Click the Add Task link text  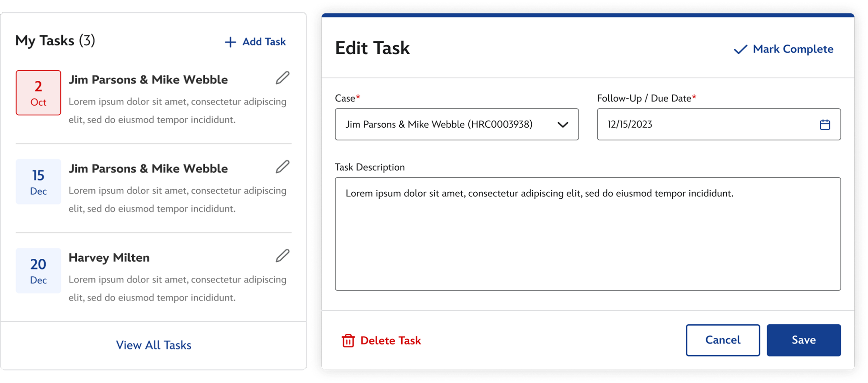pyautogui.click(x=264, y=42)
